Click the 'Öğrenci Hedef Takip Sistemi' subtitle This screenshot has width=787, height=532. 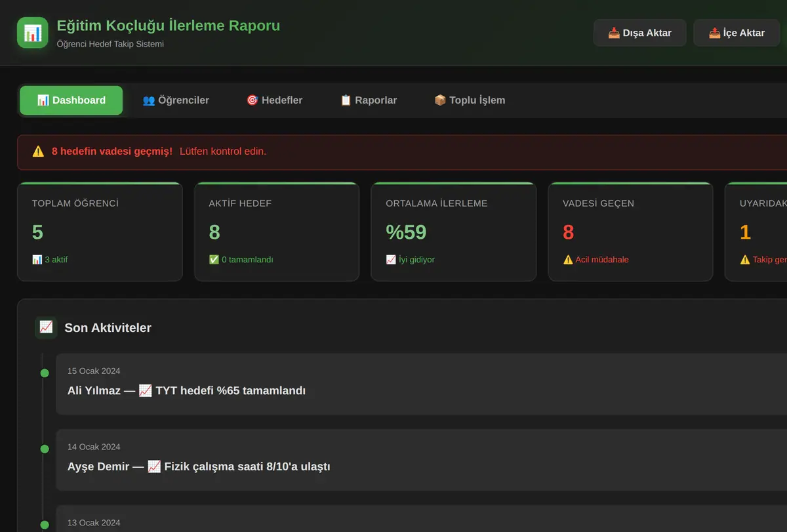(110, 44)
